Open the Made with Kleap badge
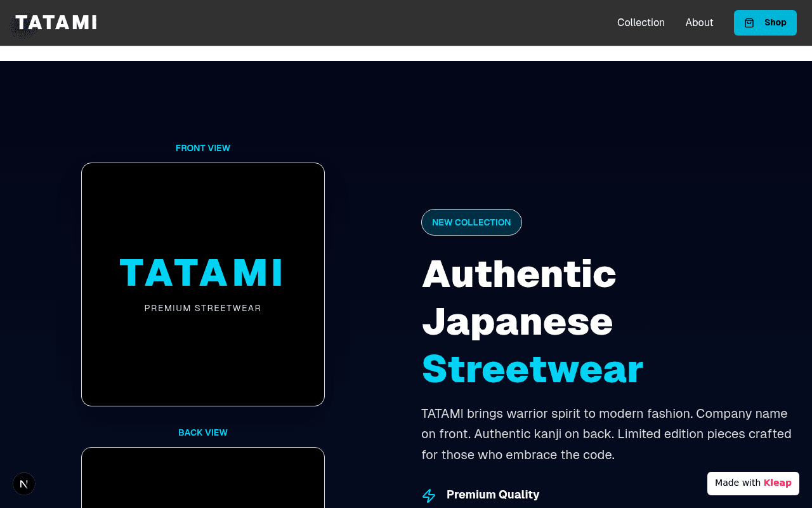This screenshot has width=812, height=508. [x=753, y=483]
